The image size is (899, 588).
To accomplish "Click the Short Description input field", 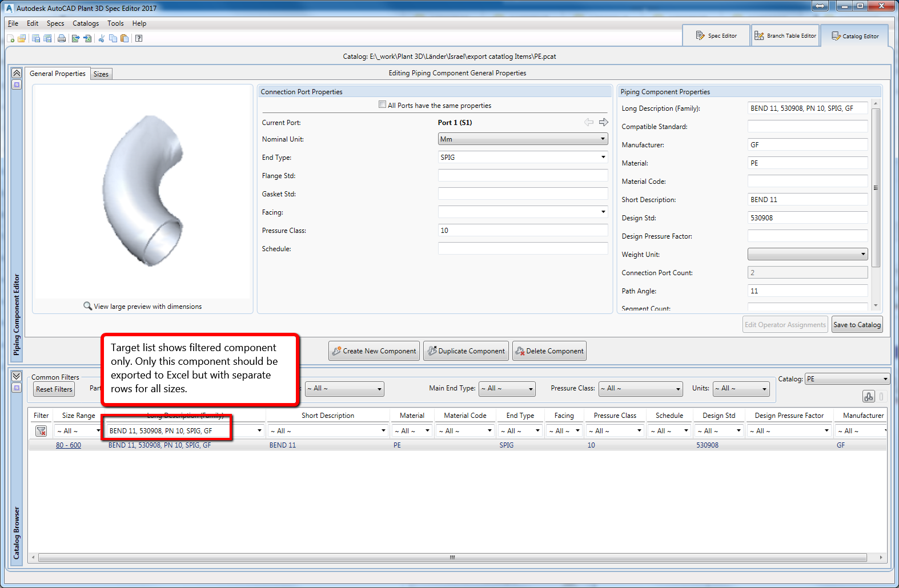I will (x=808, y=199).
